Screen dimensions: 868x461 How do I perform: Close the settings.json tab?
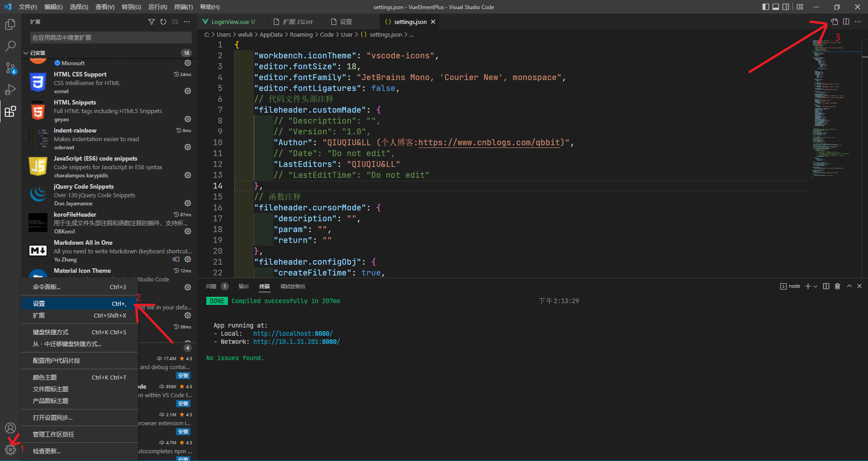coord(433,22)
